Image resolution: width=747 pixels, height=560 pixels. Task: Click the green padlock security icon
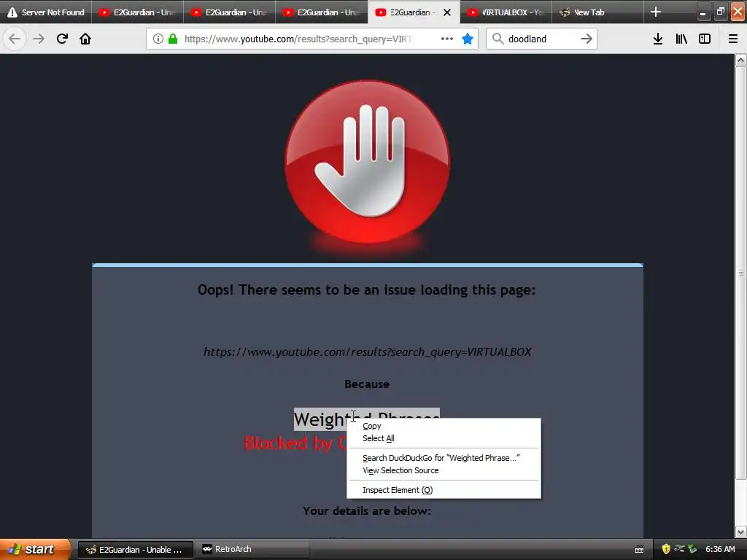point(173,39)
